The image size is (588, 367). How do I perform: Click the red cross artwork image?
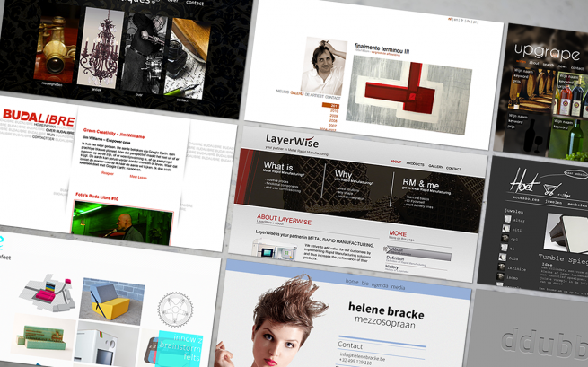(395, 95)
